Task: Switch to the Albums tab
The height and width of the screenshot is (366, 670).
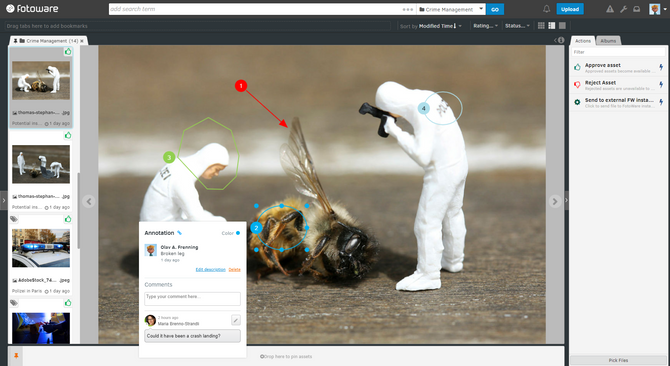Action: pos(608,41)
